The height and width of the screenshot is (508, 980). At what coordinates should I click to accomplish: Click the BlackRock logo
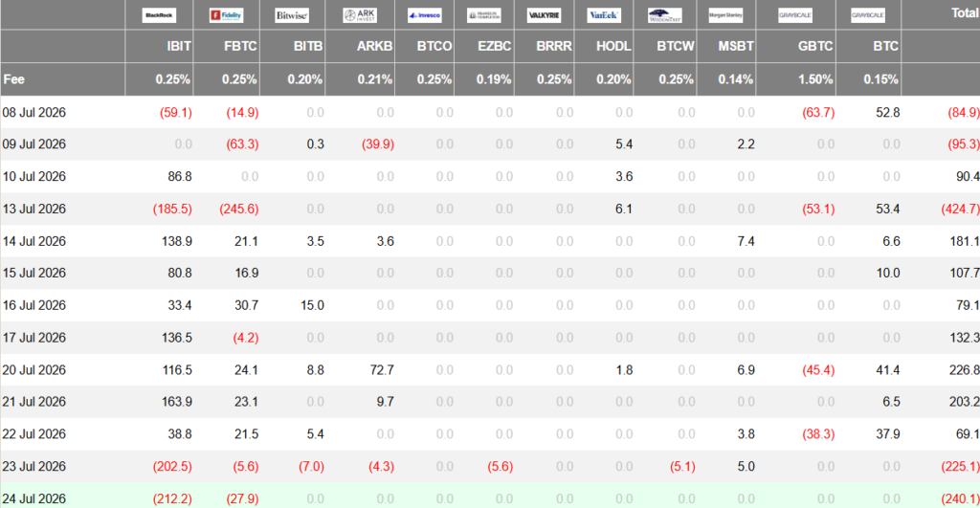point(159,15)
